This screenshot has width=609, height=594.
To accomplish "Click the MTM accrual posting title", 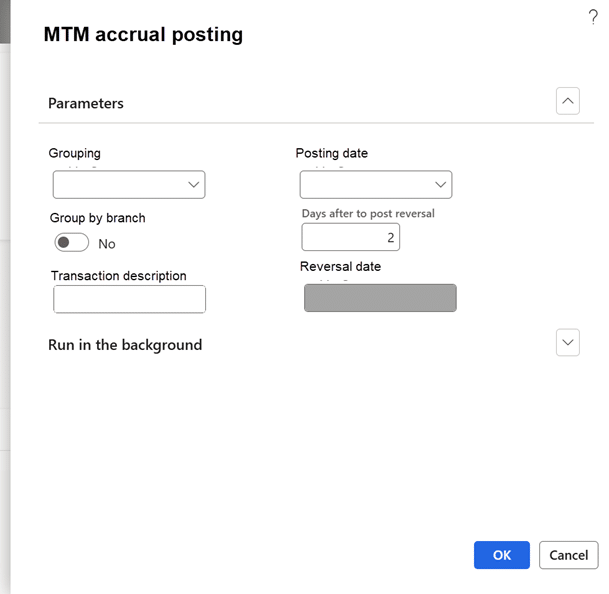I will coord(143,35).
